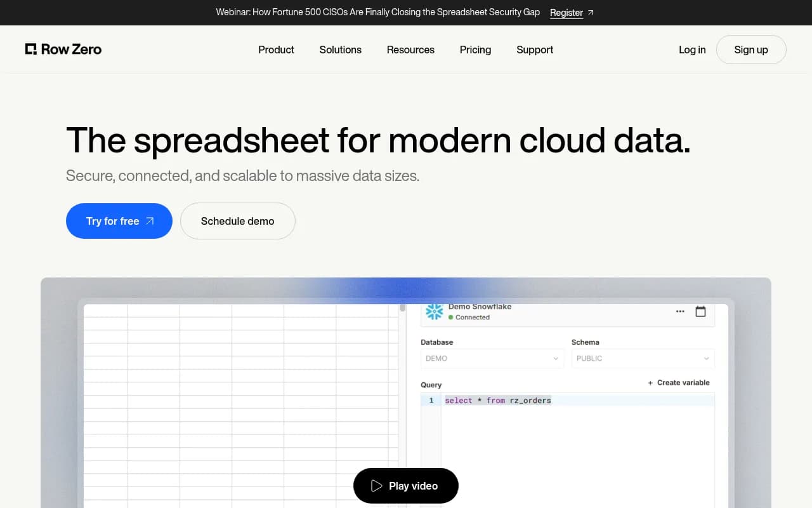Open the Support menu
The width and height of the screenshot is (812, 508).
(x=535, y=50)
